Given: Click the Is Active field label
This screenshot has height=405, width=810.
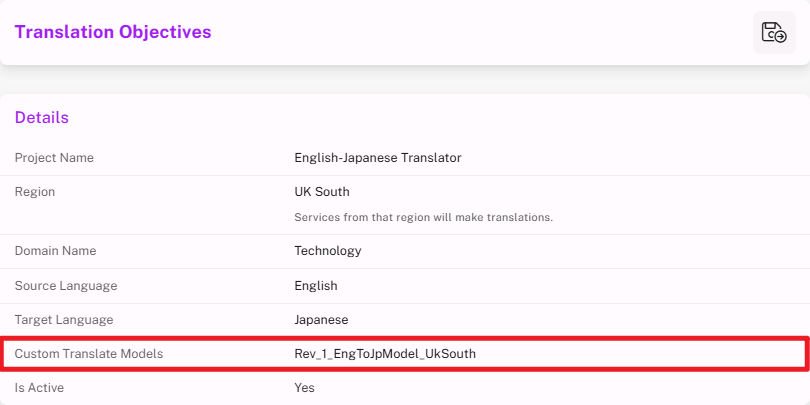Looking at the screenshot, I should click(x=40, y=387).
